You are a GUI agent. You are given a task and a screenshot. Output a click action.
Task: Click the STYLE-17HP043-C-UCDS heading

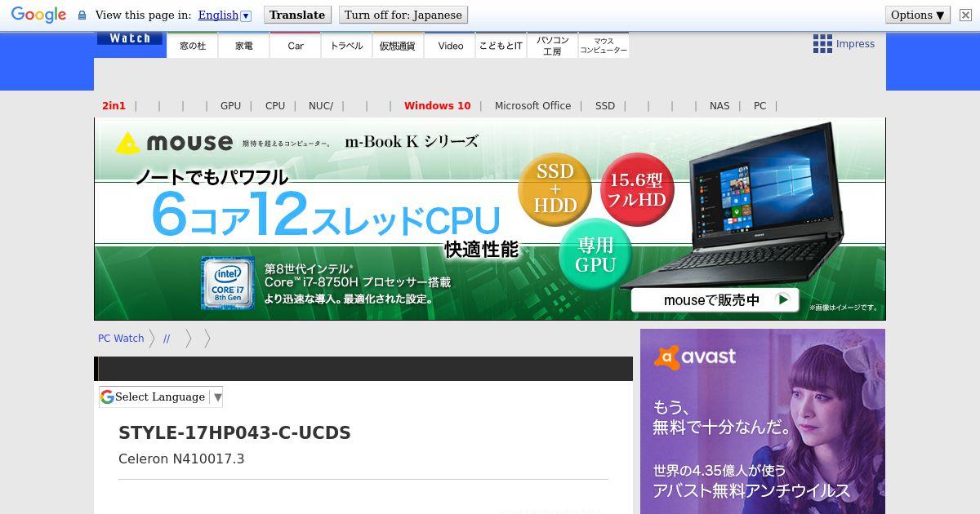[234, 433]
